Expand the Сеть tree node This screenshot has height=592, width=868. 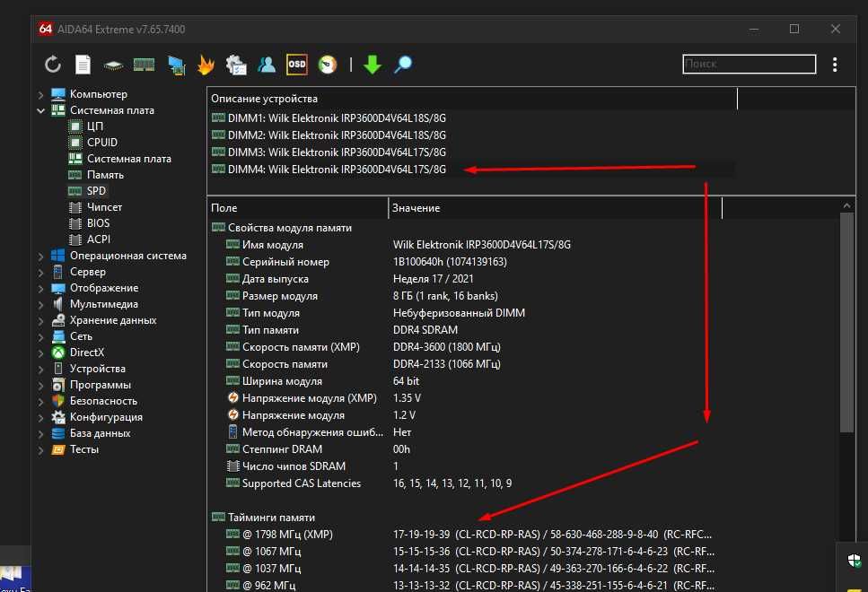[40, 336]
